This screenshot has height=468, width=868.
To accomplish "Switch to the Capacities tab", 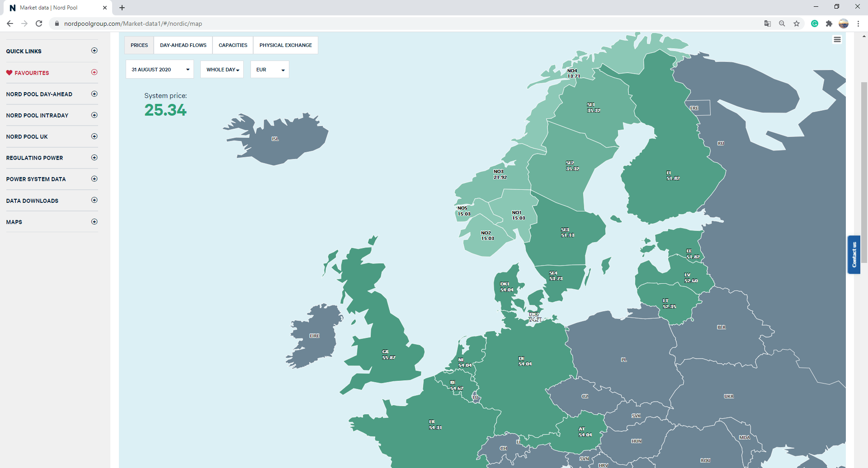I will pos(233,45).
